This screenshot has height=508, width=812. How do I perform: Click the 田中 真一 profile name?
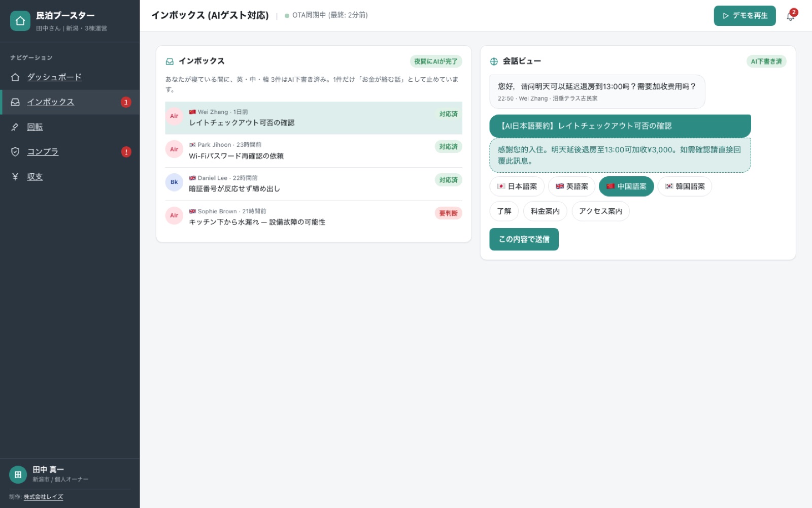(48, 470)
